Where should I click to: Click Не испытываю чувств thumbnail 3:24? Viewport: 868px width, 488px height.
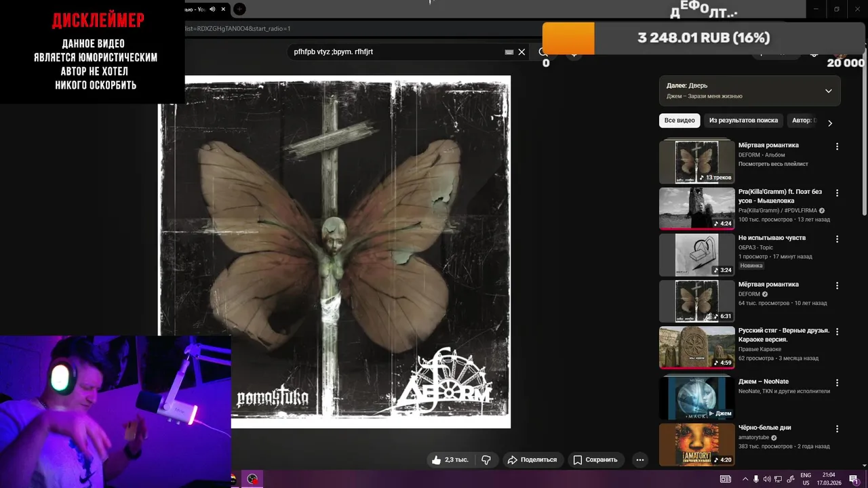click(x=697, y=255)
